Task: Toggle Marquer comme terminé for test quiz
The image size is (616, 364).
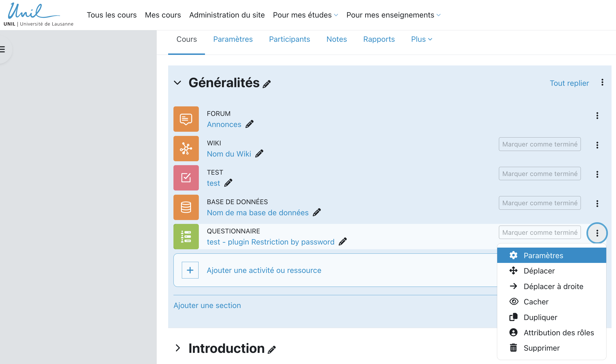Action: pos(540,174)
